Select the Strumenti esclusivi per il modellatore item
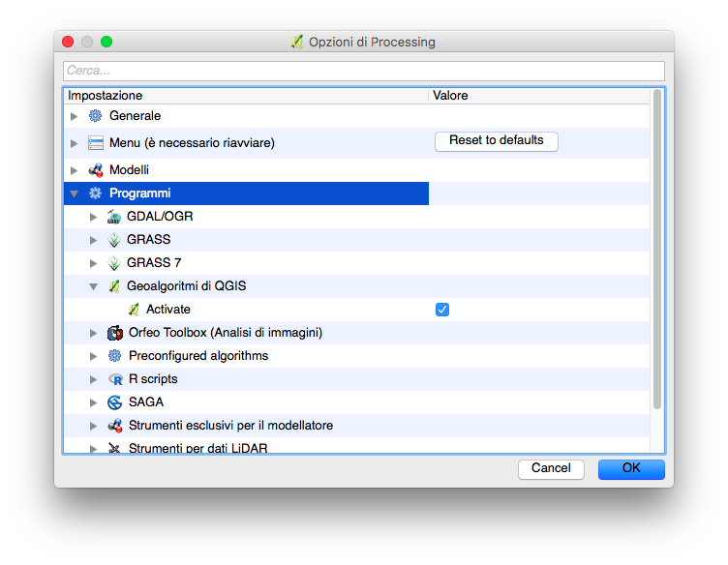728x565 pixels. click(230, 426)
